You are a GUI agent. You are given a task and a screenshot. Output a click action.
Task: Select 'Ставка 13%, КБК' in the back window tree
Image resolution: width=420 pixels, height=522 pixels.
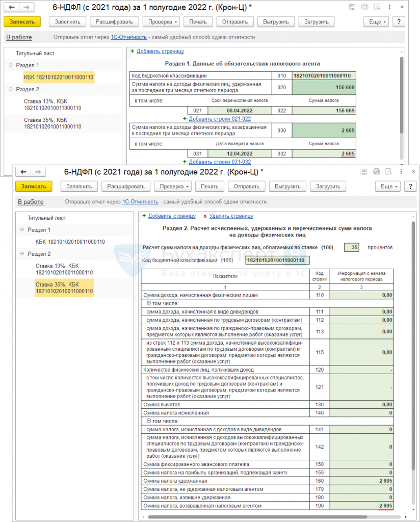tap(52, 105)
